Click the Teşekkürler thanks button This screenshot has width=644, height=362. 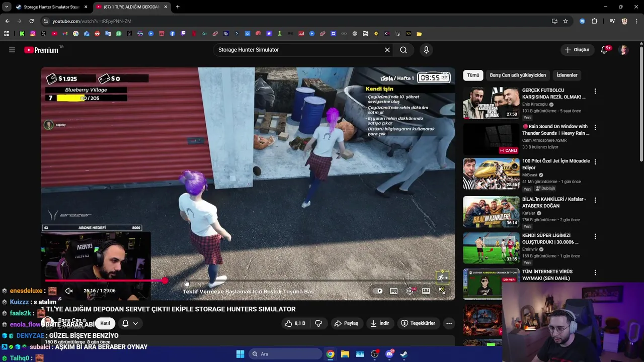click(x=418, y=323)
